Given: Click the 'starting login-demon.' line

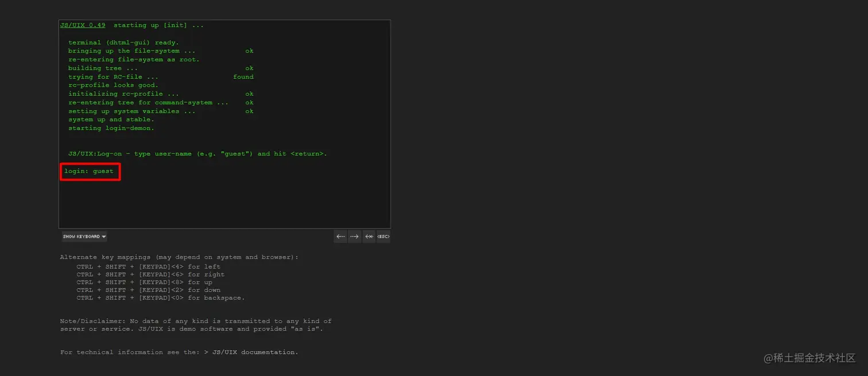Looking at the screenshot, I should pos(111,129).
